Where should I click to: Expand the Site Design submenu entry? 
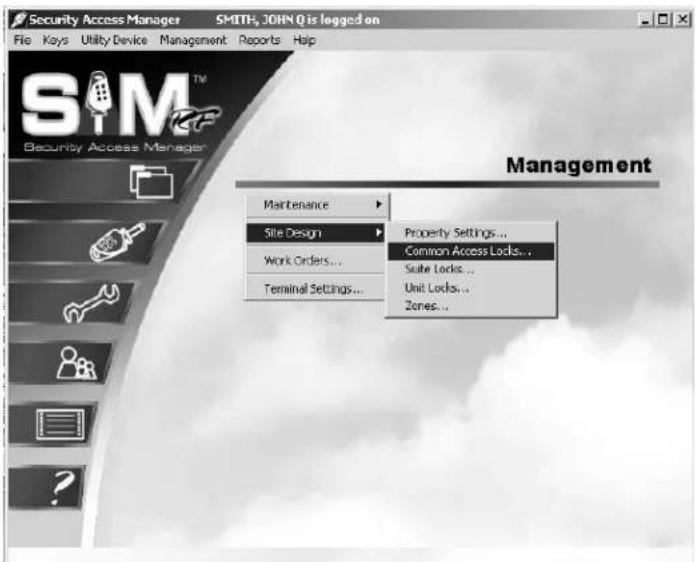(315, 233)
